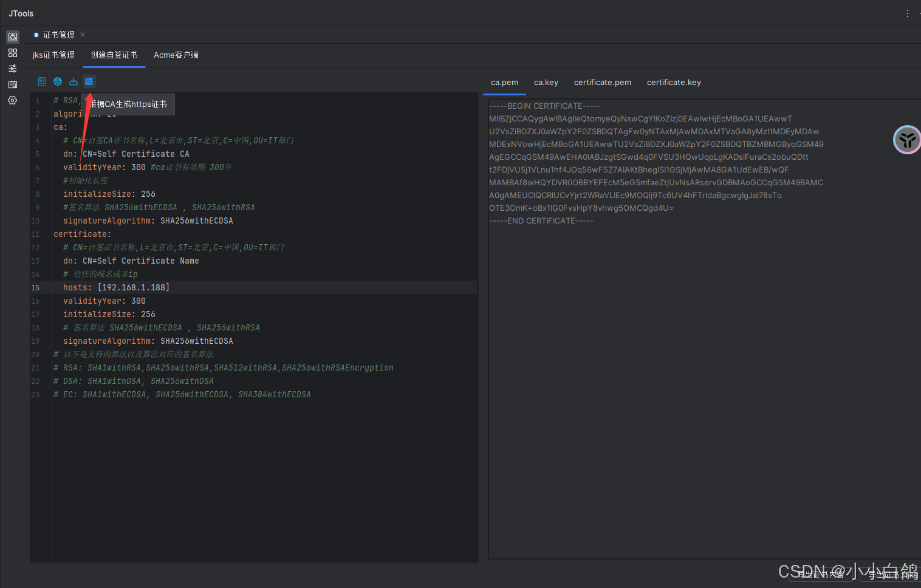Open the sliders icon in left sidebar
The image size is (921, 588).
click(12, 69)
